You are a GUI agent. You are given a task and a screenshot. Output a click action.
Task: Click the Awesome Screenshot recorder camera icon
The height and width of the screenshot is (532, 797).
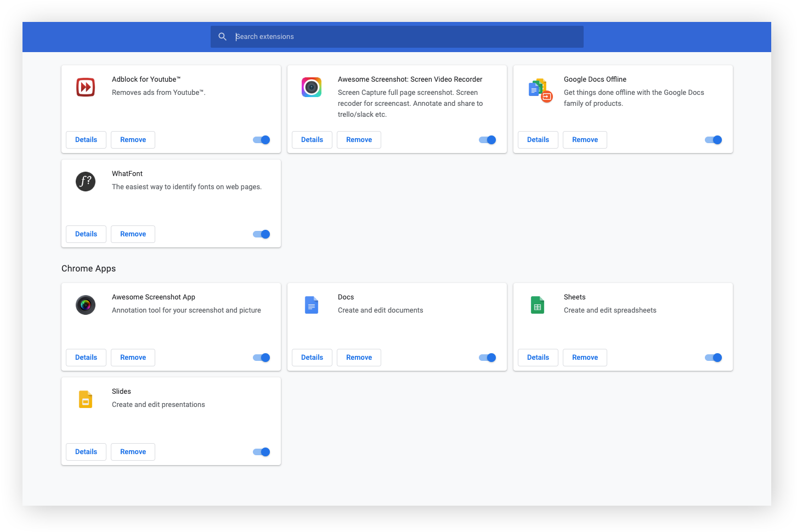click(x=312, y=87)
